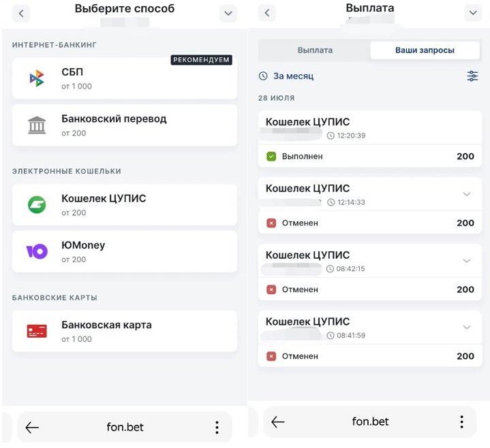Expand the 08:41:59 cancelled request details
This screenshot has width=490, height=448.
[x=467, y=327]
